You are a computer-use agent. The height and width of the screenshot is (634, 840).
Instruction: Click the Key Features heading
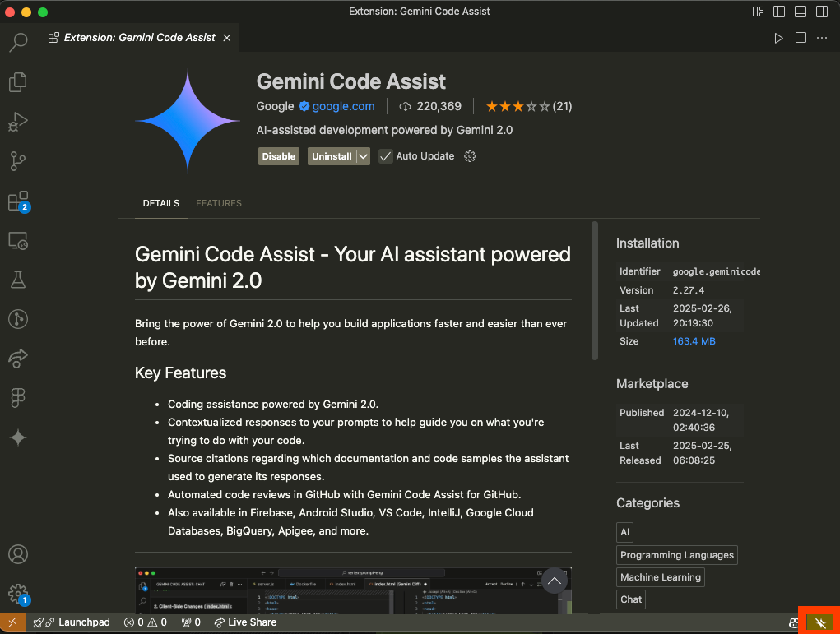(x=180, y=373)
